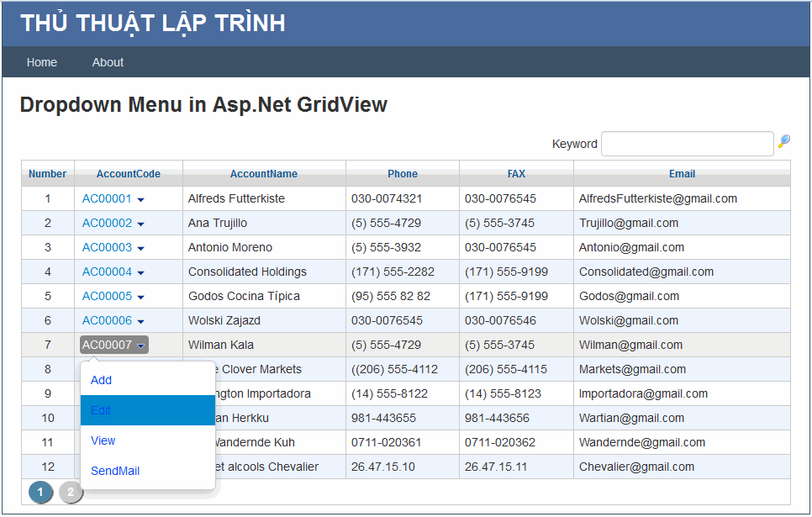812x517 pixels.
Task: Expand the dropdown for AC00005
Action: pyautogui.click(x=140, y=296)
